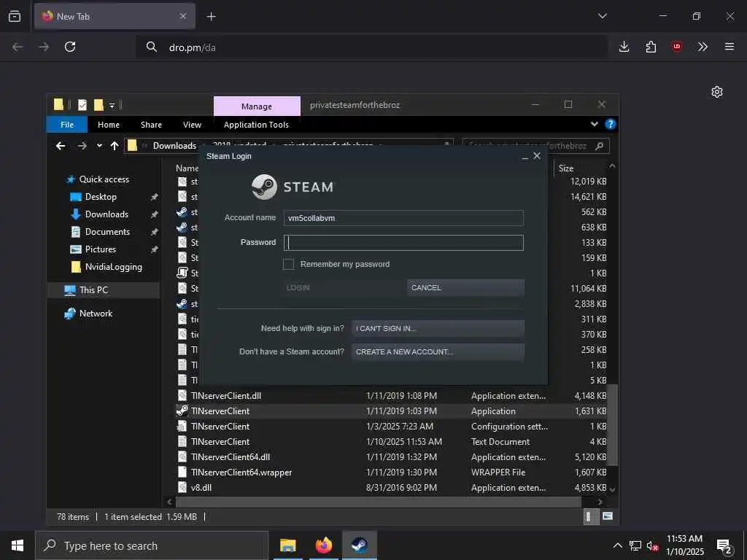Open the Windows Start menu
747x560 pixels.
pos(18,545)
